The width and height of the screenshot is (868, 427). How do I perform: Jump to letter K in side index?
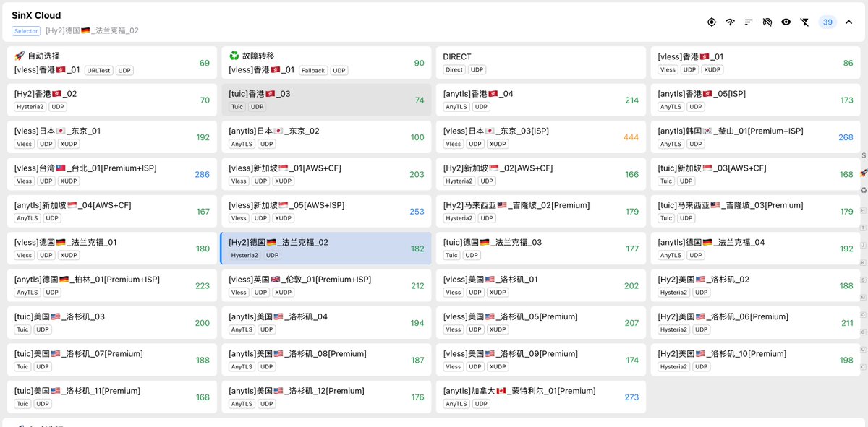(863, 262)
